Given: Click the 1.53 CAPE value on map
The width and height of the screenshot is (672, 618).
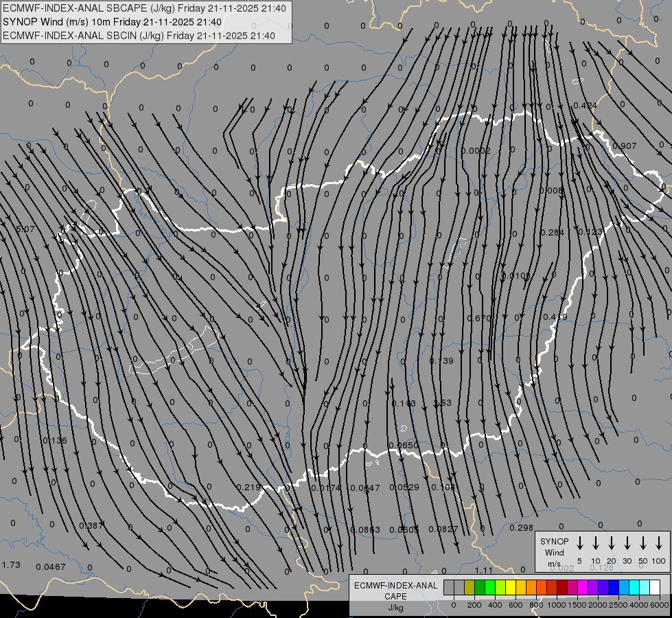Looking at the screenshot, I should tap(443, 402).
